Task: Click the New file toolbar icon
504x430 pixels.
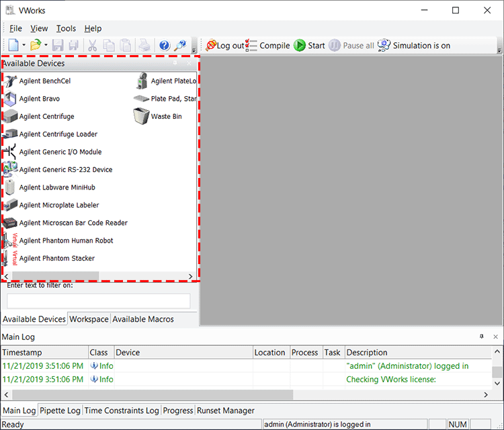Action: coord(13,45)
